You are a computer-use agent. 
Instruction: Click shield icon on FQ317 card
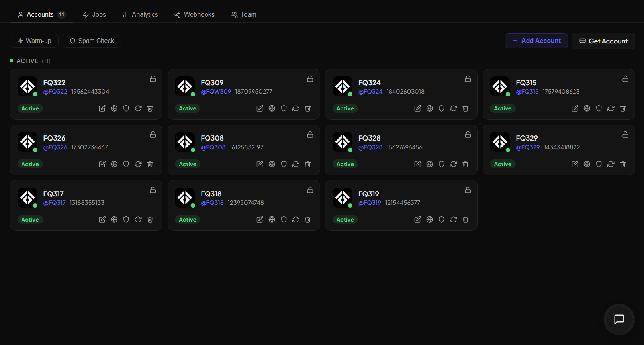pyautogui.click(x=126, y=220)
